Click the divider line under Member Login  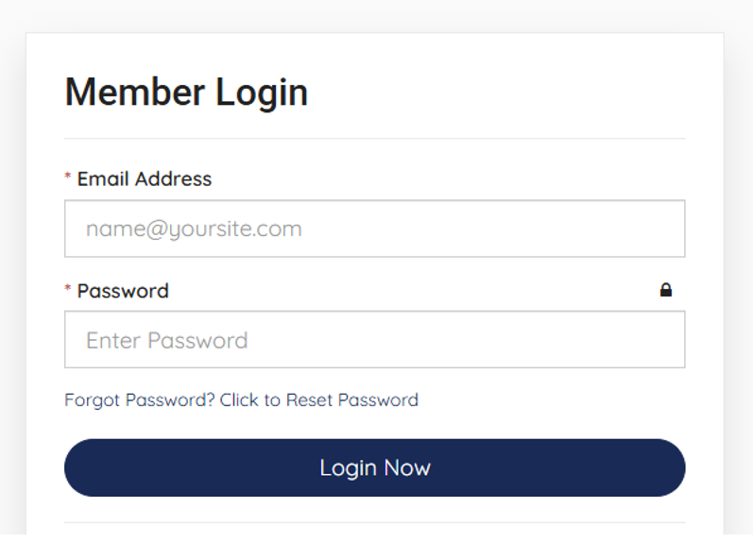[374, 139]
